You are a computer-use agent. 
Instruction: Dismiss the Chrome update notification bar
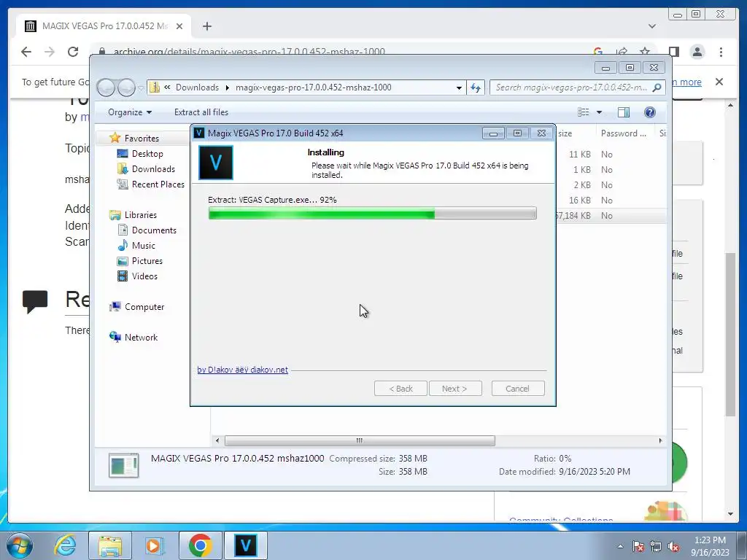(719, 82)
